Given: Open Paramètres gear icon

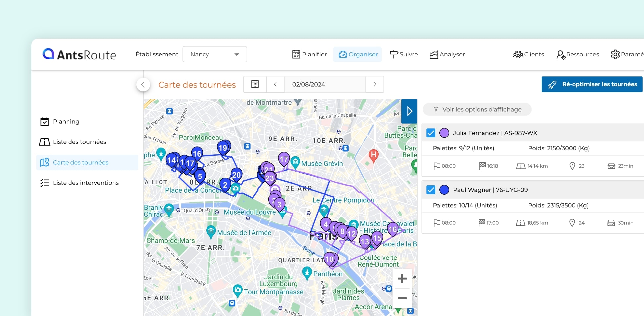Looking at the screenshot, I should (x=615, y=54).
